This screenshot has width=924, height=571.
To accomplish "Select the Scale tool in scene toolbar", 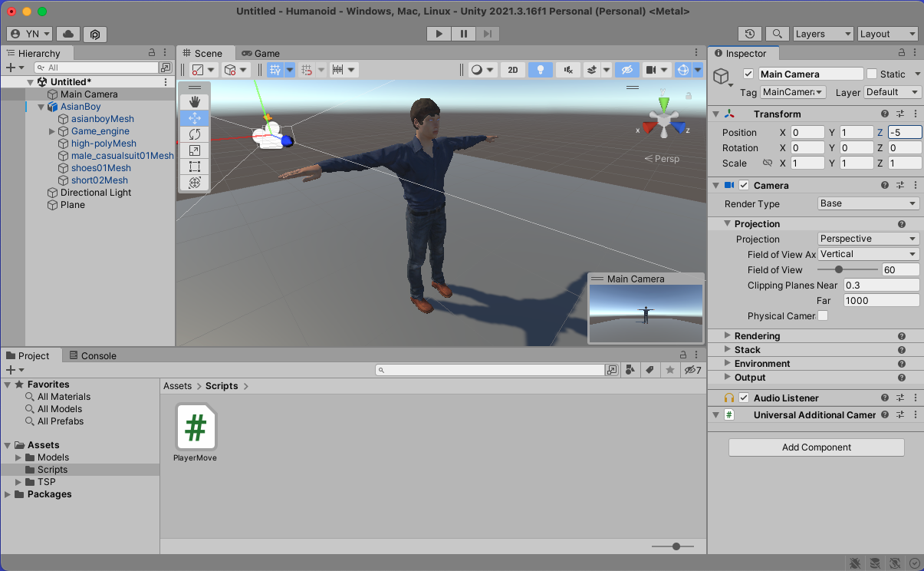I will 195,150.
